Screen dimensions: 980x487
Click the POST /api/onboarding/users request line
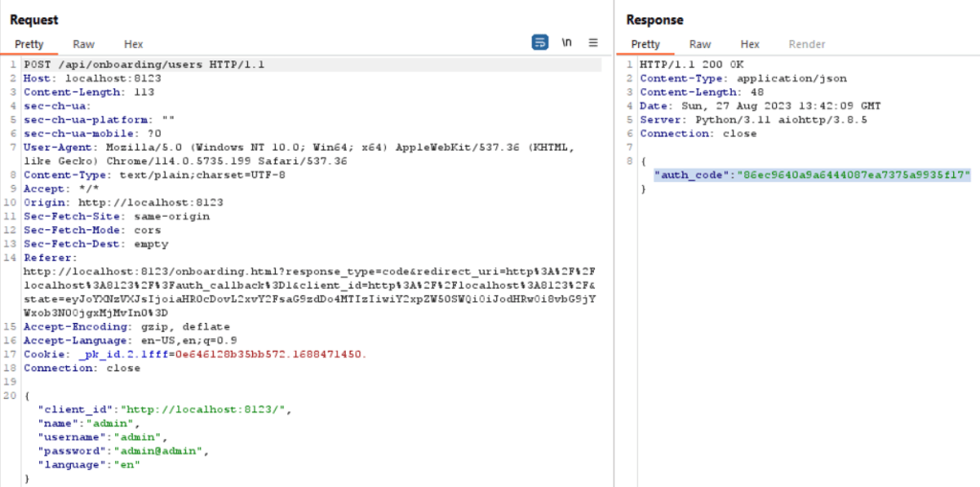[x=144, y=65]
